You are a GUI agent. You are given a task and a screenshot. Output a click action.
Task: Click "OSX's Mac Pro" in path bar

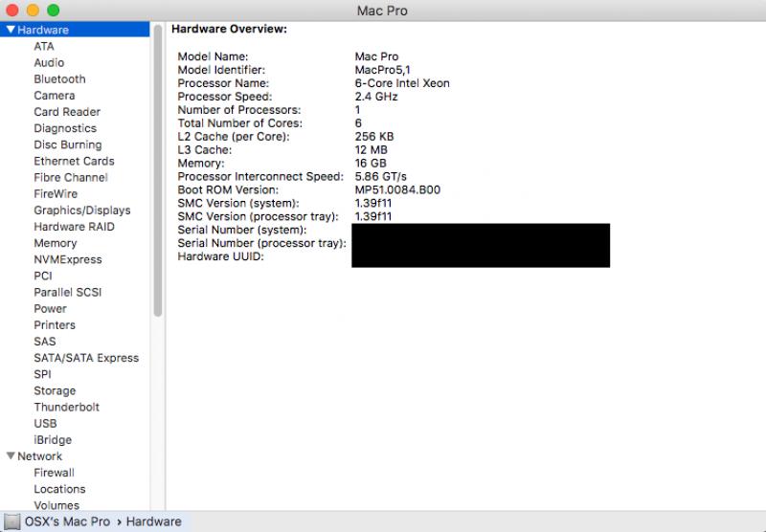67,521
